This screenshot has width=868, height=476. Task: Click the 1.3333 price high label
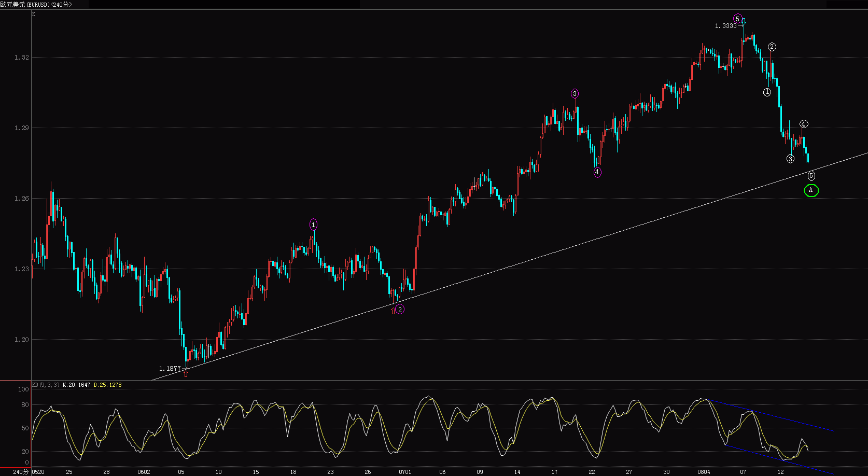tap(725, 24)
